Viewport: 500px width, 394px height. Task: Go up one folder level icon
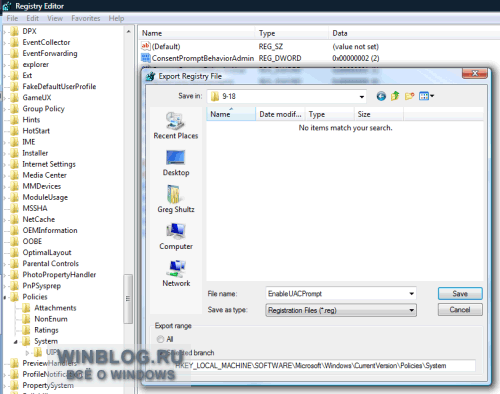(395, 96)
